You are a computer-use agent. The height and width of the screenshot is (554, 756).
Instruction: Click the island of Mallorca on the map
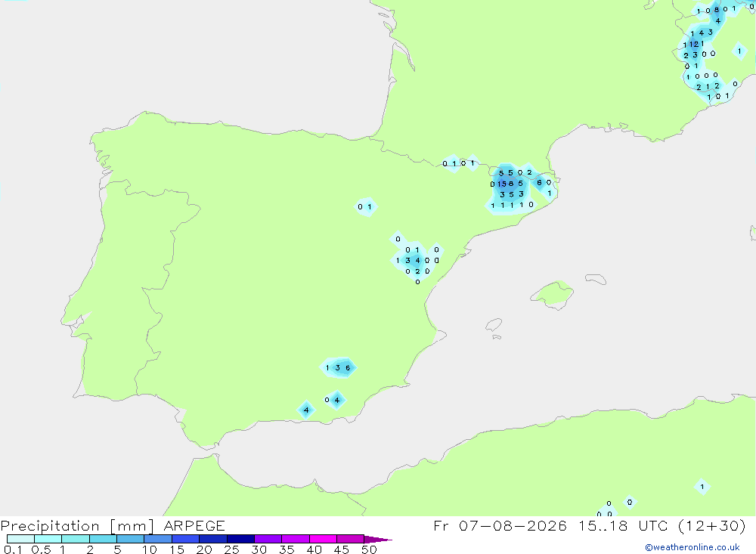pos(553,294)
